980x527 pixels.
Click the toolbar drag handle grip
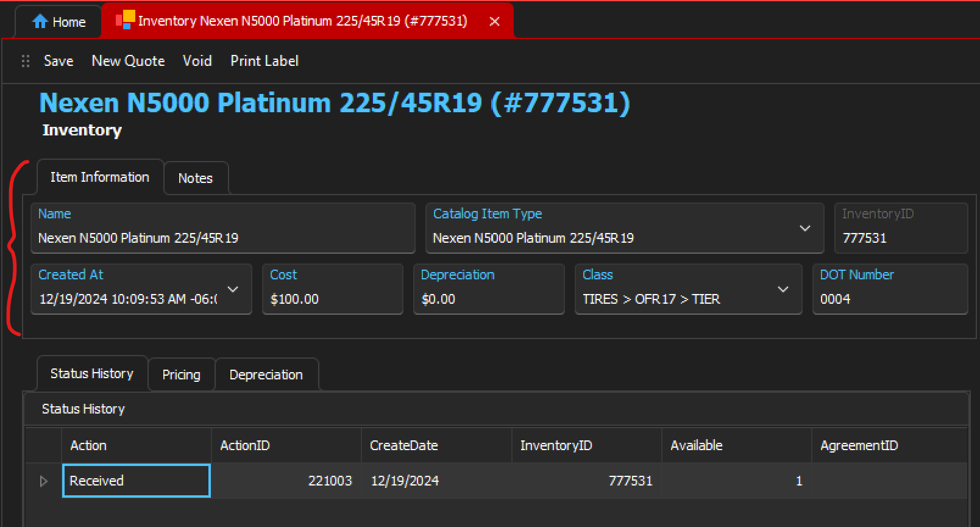[26, 61]
